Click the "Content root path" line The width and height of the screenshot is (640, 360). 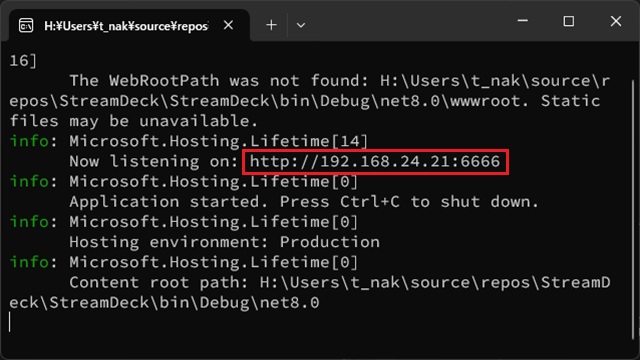(x=340, y=282)
